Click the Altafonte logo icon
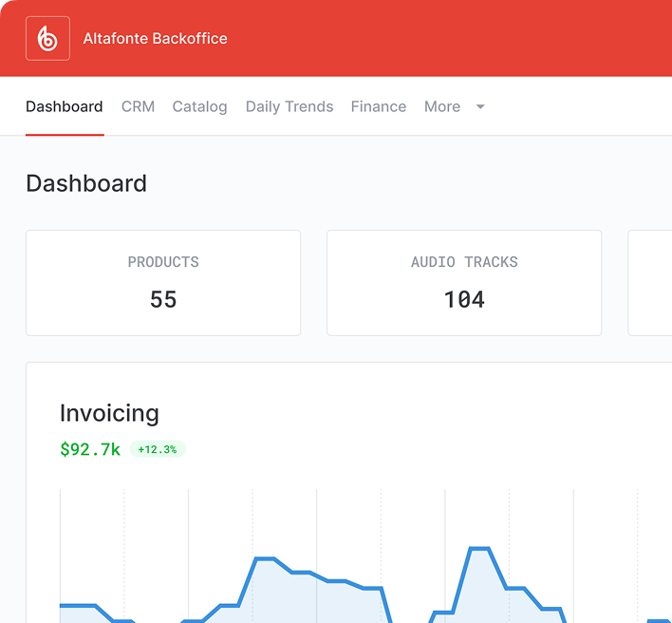 pos(47,39)
